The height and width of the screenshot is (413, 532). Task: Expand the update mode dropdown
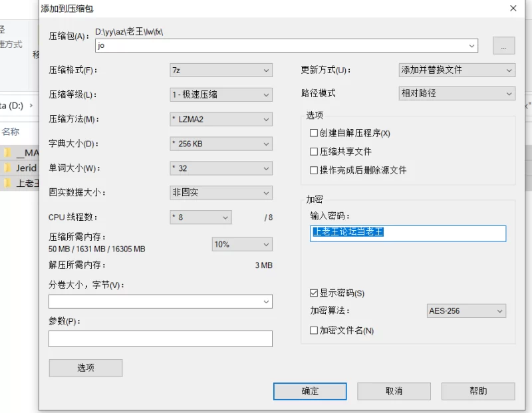457,70
